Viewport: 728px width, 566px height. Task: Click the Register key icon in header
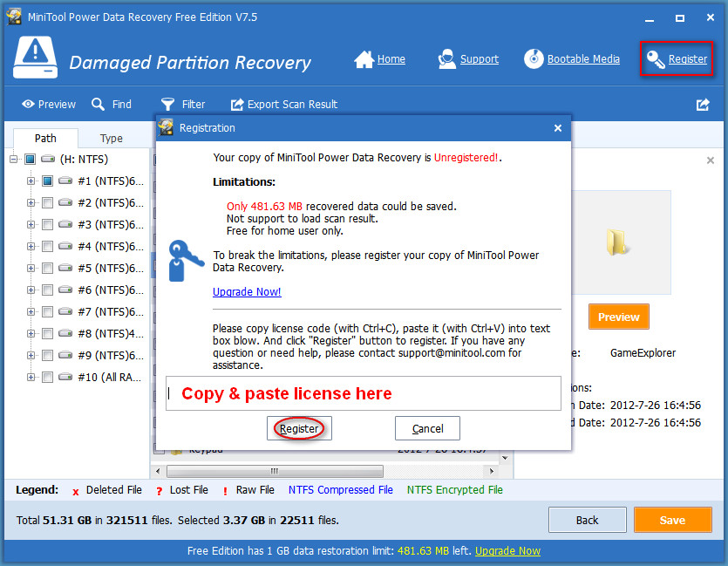[x=656, y=59]
